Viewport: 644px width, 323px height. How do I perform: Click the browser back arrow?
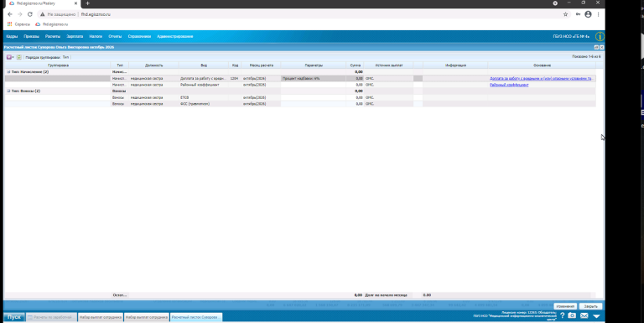10,14
